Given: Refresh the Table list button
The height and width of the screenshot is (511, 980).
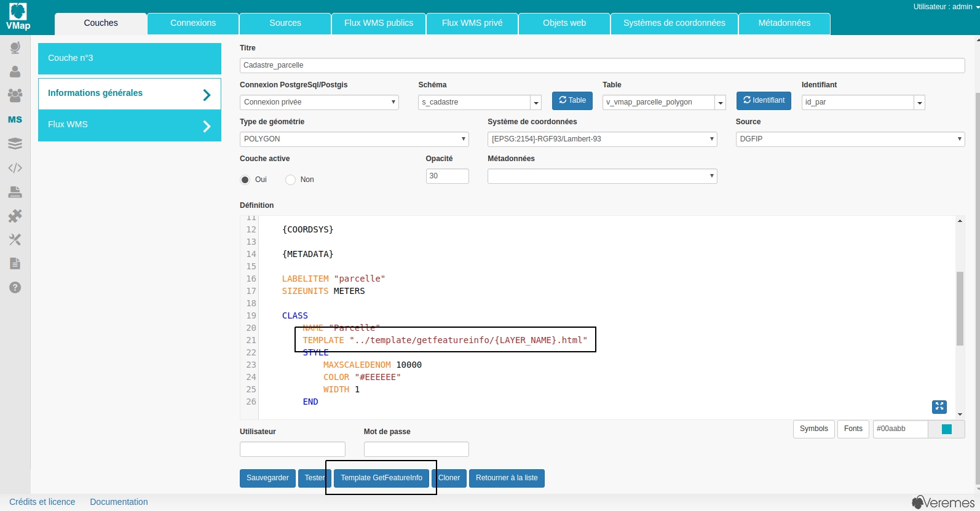Looking at the screenshot, I should pyautogui.click(x=572, y=101).
